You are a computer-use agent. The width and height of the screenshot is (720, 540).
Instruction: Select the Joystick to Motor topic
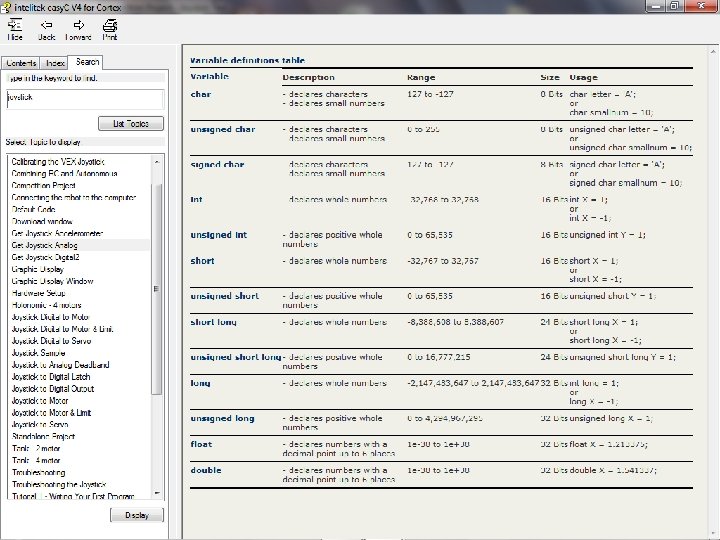pos(40,400)
